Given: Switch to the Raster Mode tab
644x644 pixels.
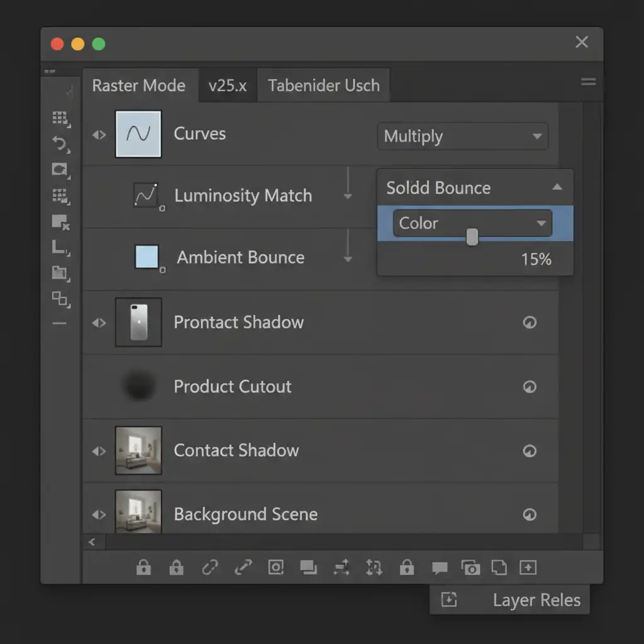Looking at the screenshot, I should [x=139, y=86].
